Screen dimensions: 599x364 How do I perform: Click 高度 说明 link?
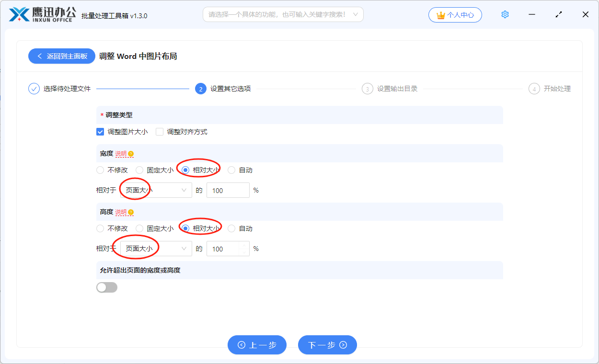click(x=121, y=212)
